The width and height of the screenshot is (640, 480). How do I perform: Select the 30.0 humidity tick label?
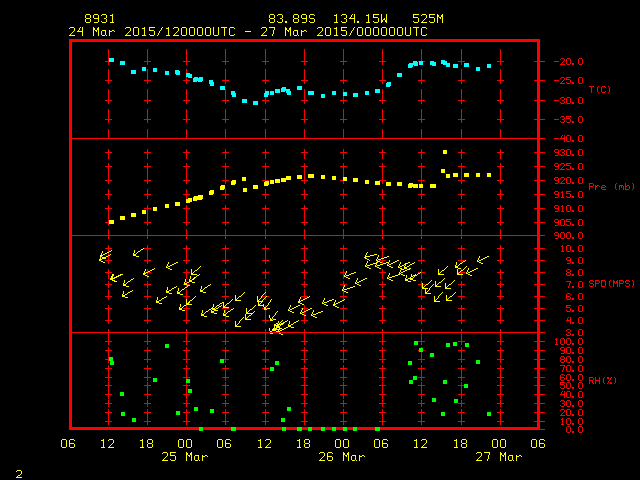[x=571, y=404]
